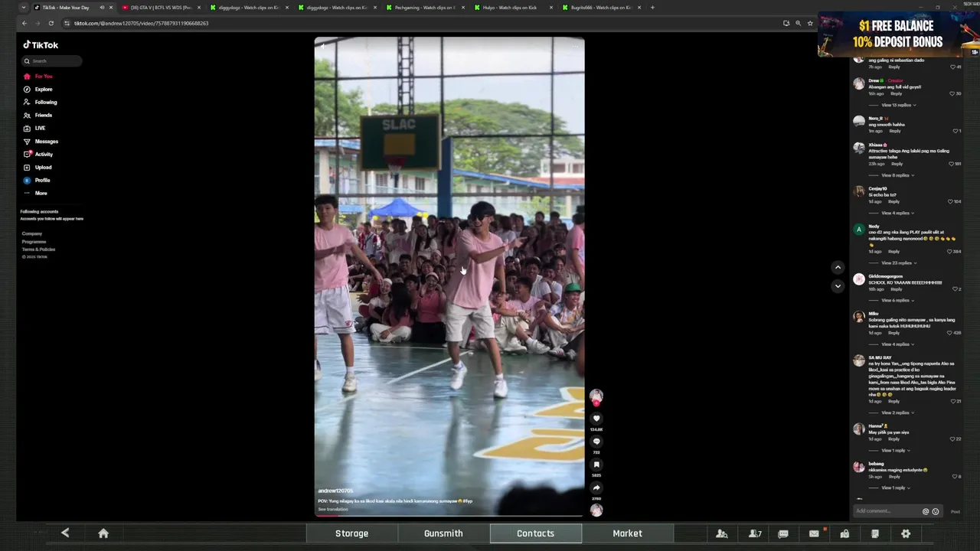This screenshot has width=980, height=551.
Task: Share the video with arrow icon
Action: tap(596, 487)
